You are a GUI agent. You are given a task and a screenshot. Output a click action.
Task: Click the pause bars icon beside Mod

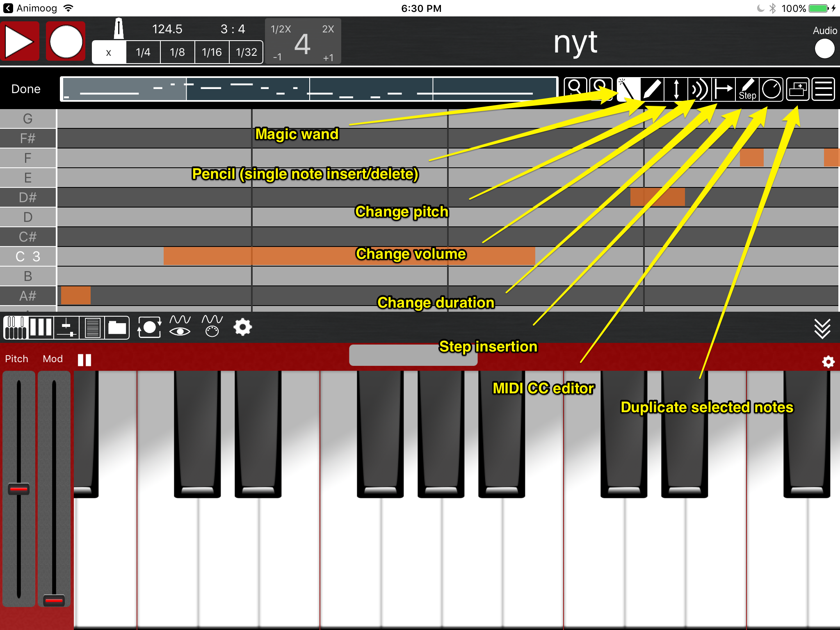tap(84, 360)
